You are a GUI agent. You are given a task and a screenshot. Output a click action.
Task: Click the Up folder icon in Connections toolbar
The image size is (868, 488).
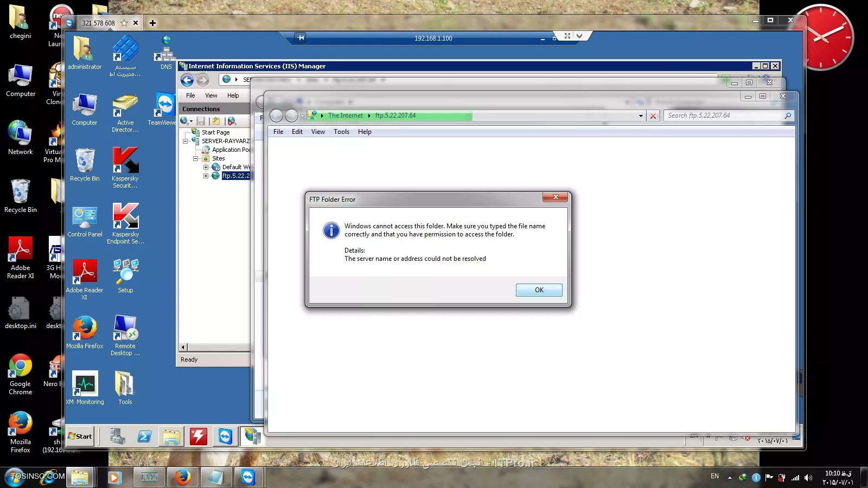tap(216, 121)
